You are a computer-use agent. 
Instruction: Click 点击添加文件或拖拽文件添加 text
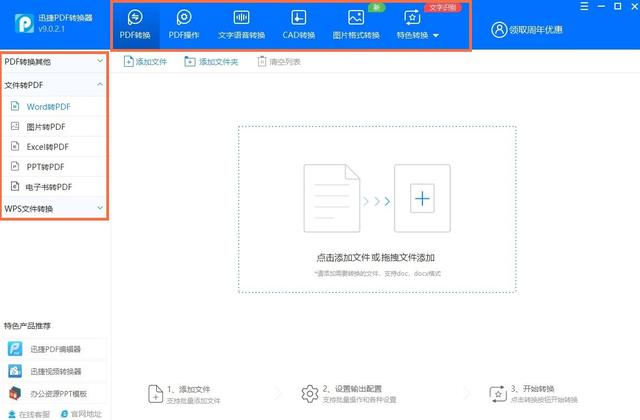click(376, 258)
